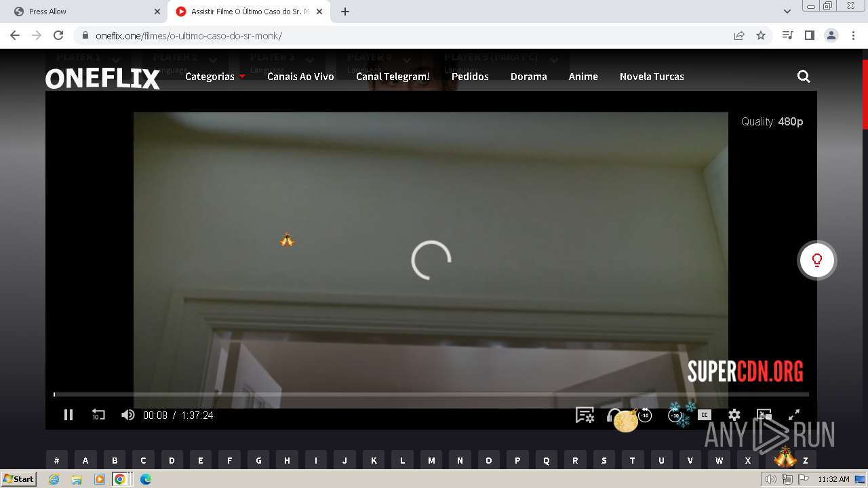
Task: Open the Novela Turcas menu item
Action: coord(652,77)
